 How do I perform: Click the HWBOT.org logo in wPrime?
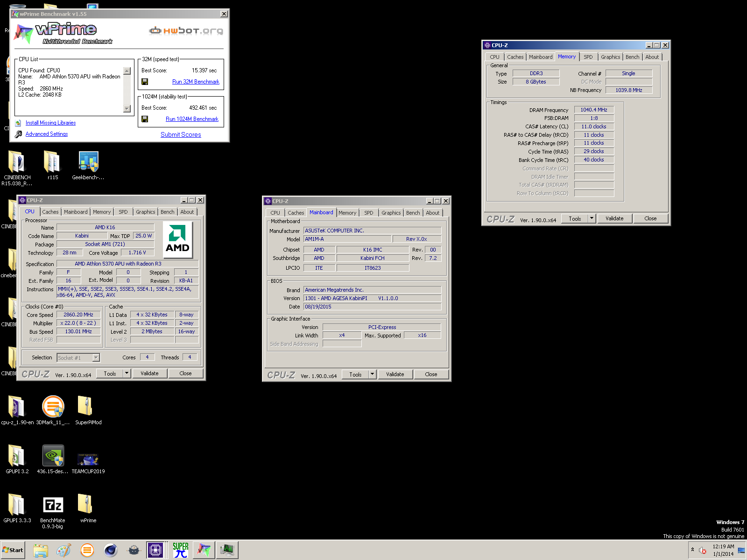click(186, 31)
